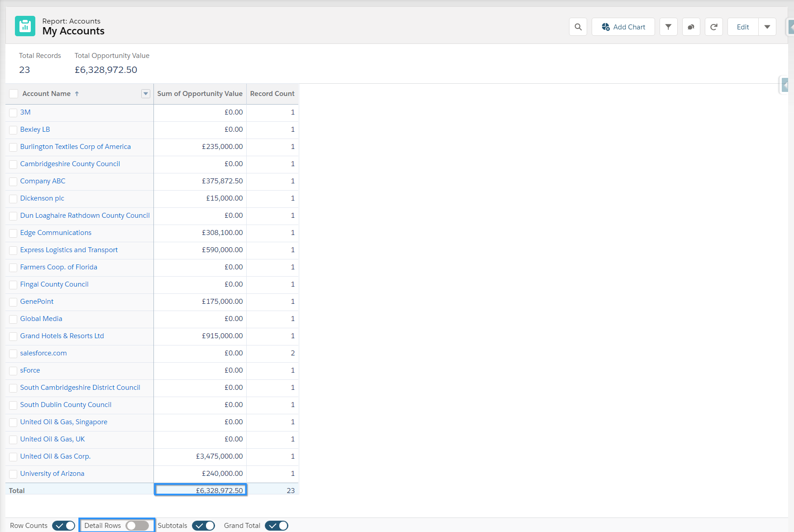Open the Edge Communications account link
Screen dimensions: 794x532
56,233
